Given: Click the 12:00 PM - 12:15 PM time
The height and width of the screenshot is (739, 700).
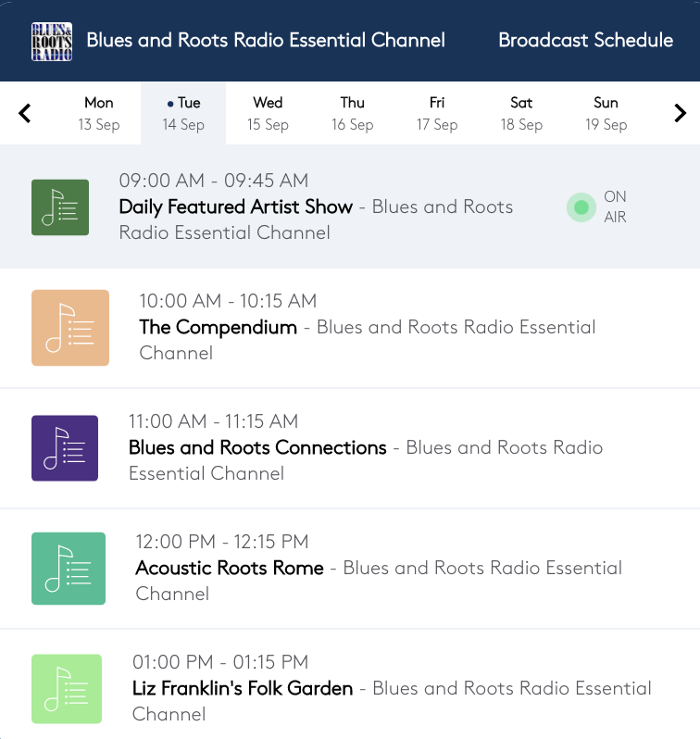Looking at the screenshot, I should (x=222, y=542).
